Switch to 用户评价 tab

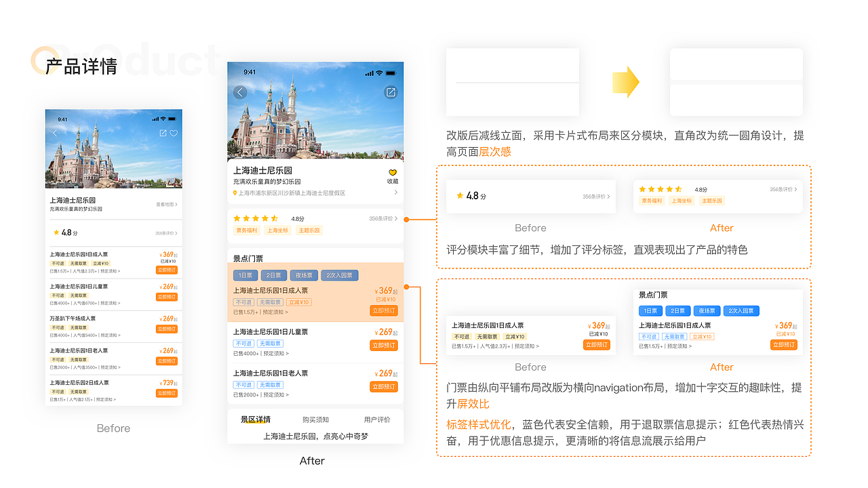click(x=377, y=420)
